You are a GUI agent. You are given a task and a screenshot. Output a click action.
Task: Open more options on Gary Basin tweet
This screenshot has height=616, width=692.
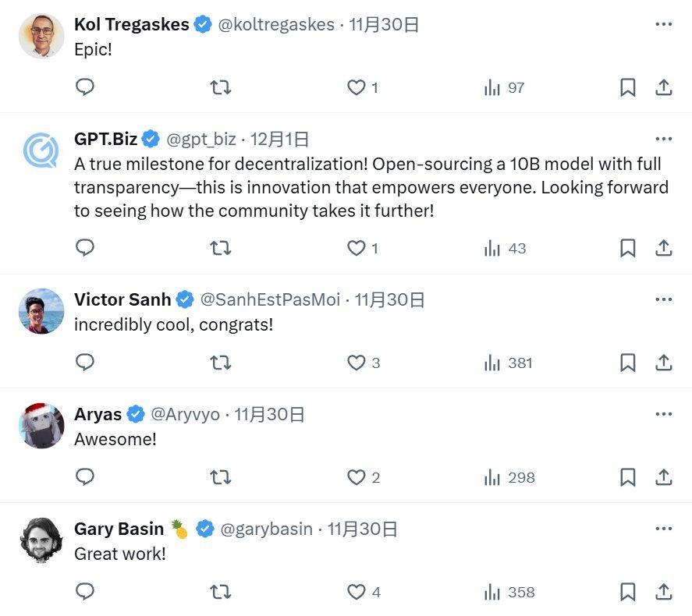pos(663,529)
